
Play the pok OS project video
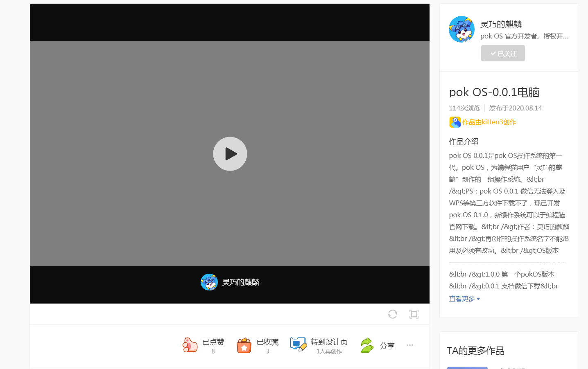[230, 154]
